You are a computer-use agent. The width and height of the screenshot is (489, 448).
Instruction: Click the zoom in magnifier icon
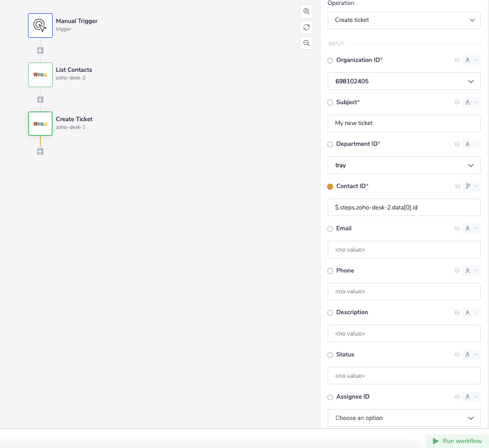[306, 12]
